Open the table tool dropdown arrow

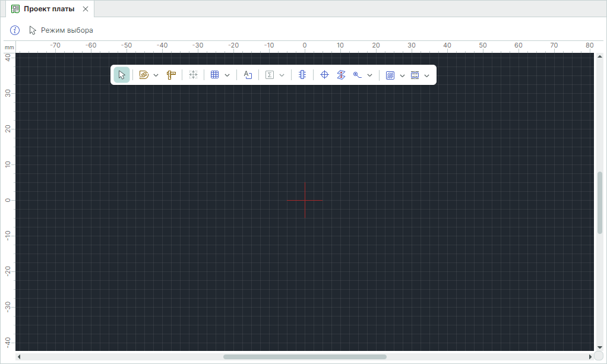pyautogui.click(x=227, y=75)
